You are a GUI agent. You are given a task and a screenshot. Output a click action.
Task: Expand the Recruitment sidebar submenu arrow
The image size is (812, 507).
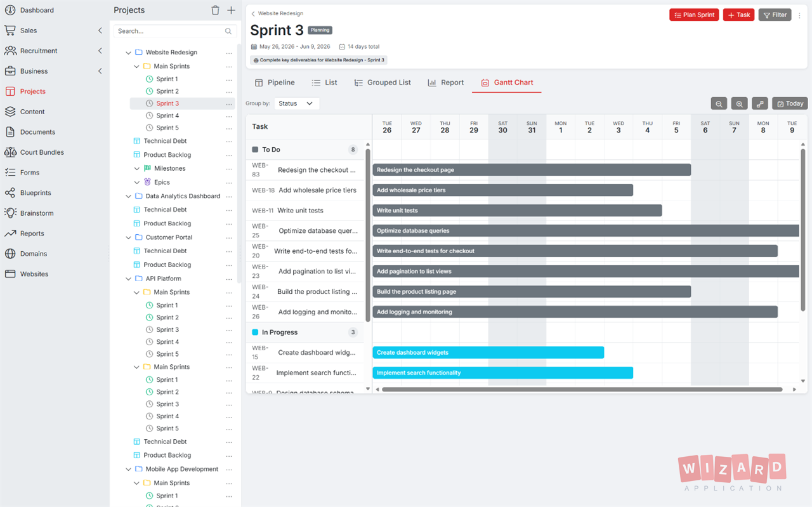tap(100, 51)
